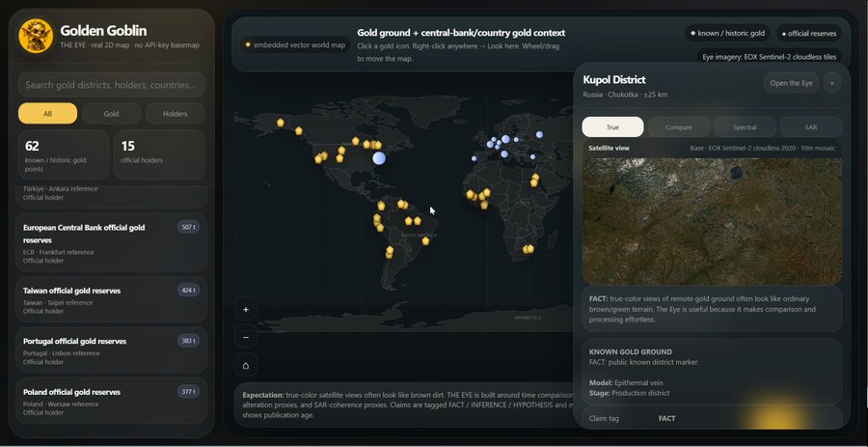Click the Eye imagery EOX Sentinel-2 chip
The height and width of the screenshot is (447, 868).
point(770,57)
